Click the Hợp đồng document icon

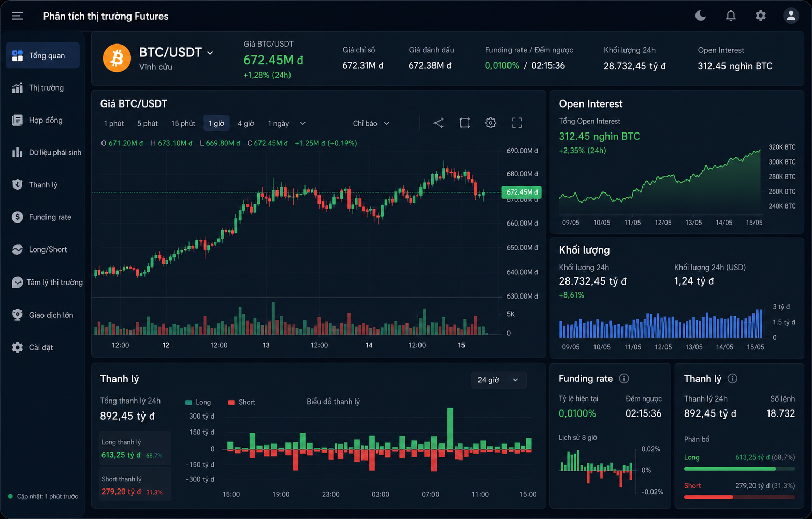[x=18, y=120]
